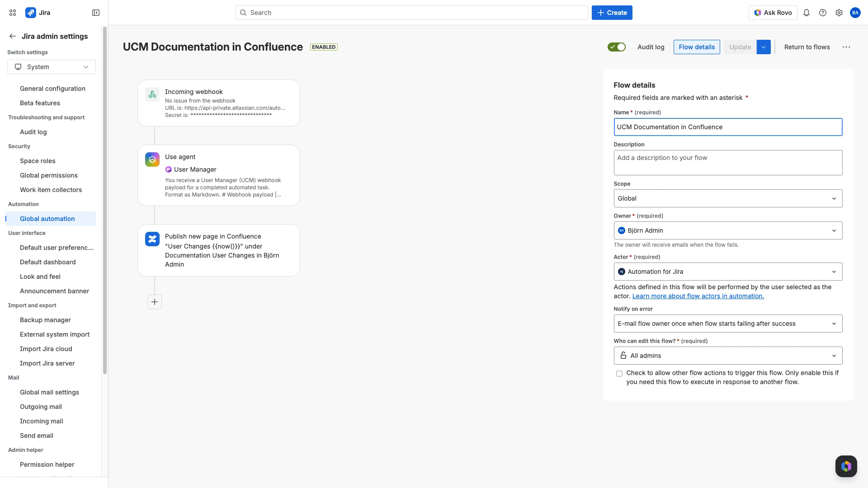The image size is (868, 488).
Task: Open Incoming mail page
Action: 41,421
